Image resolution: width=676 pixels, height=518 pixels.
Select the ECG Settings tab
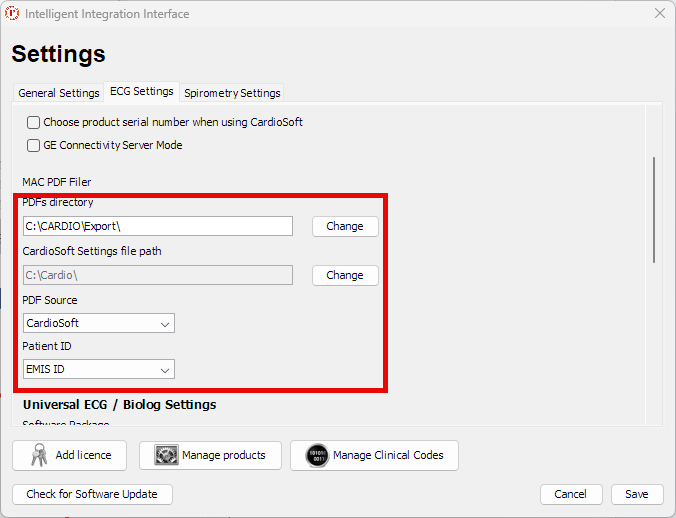point(141,92)
